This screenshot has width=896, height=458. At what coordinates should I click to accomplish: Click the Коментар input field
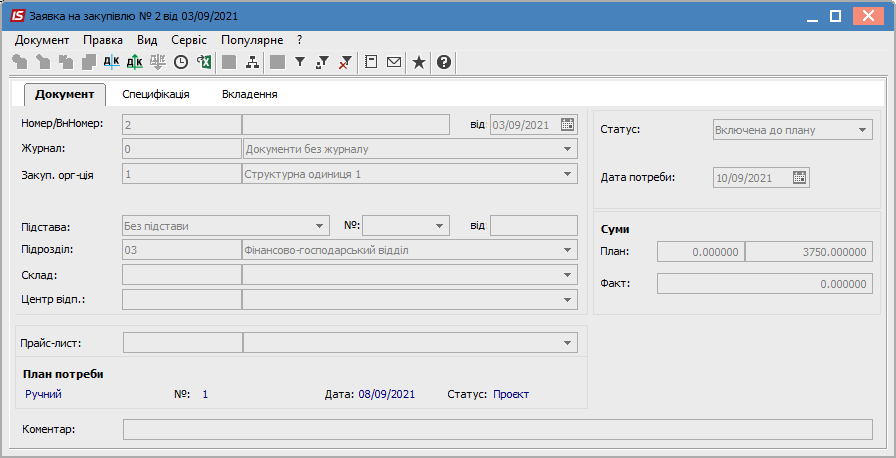[498, 429]
